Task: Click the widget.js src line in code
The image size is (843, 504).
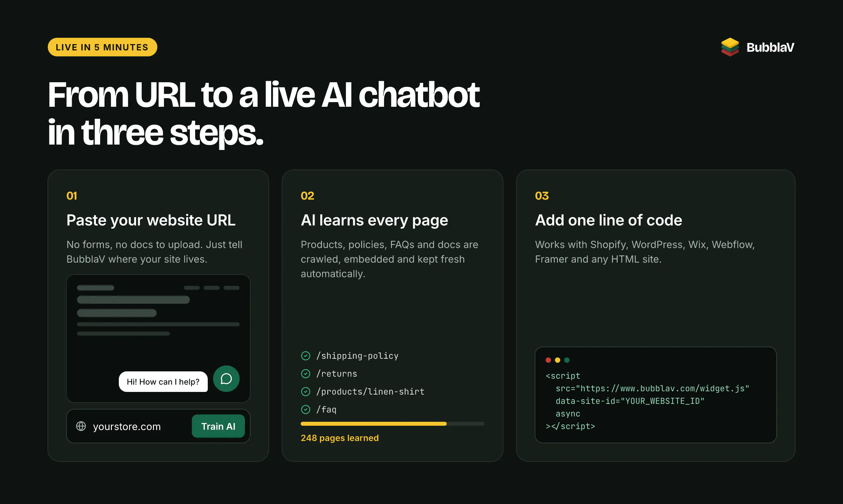Action: 652,389
